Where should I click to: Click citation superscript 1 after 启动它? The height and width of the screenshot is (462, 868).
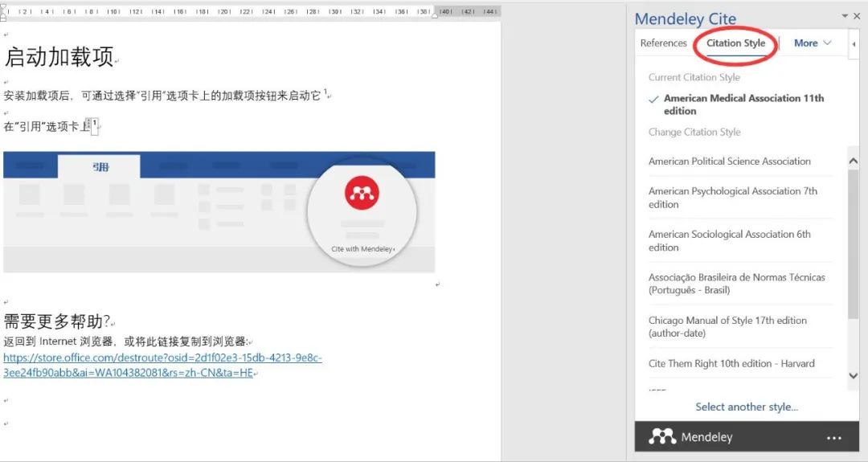[x=325, y=92]
